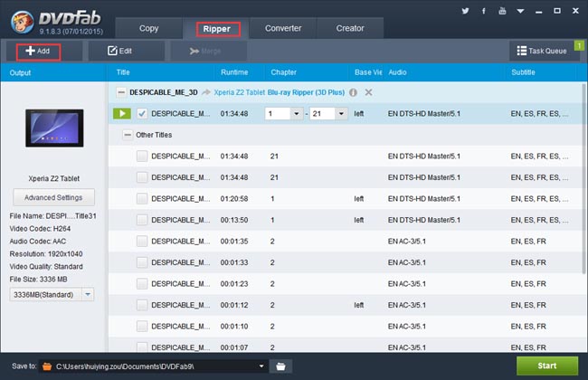Click the Blu-ray Ripper (3D Plus) link

pyautogui.click(x=306, y=92)
